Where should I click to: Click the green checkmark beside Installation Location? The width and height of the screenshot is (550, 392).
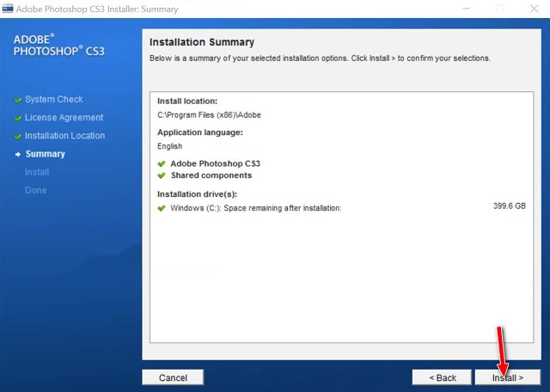tap(18, 137)
